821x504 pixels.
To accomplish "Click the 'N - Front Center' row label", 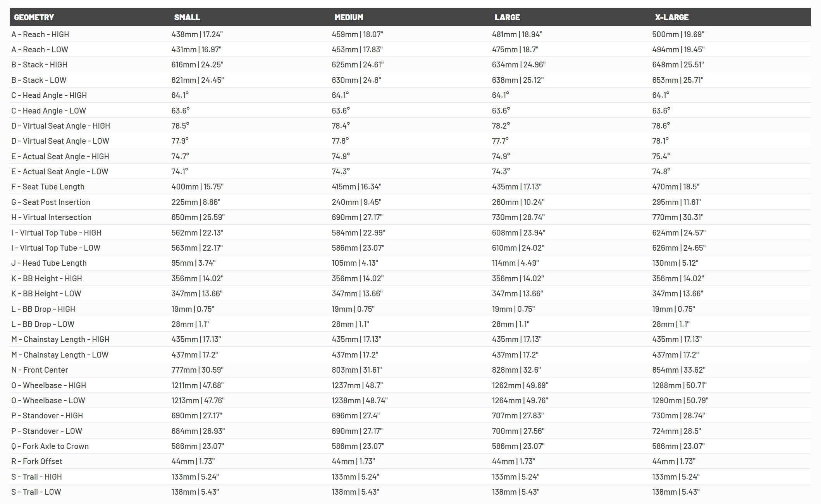I will pos(40,370).
